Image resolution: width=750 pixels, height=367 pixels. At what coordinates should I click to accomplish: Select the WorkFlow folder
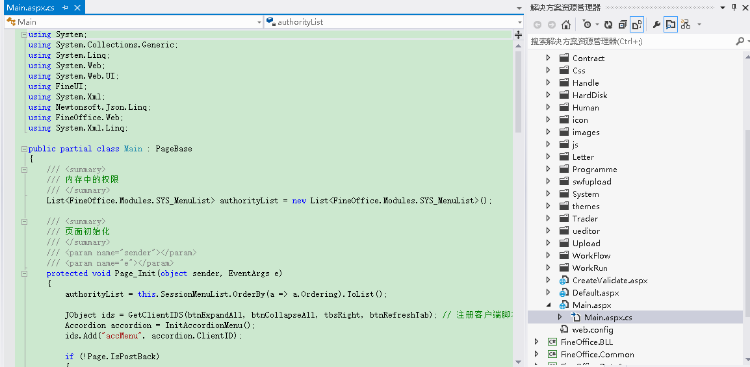tap(591, 256)
